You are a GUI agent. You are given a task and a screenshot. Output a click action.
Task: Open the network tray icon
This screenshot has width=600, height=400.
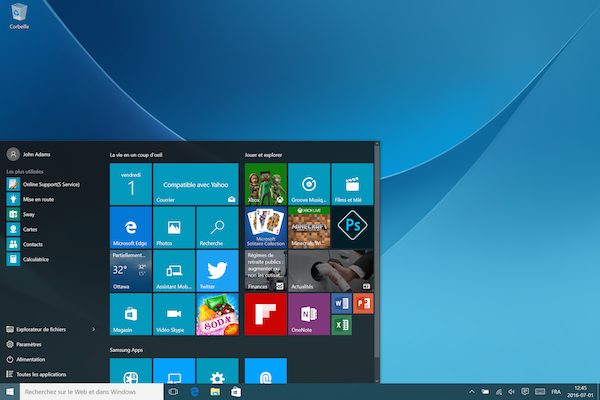(499, 392)
